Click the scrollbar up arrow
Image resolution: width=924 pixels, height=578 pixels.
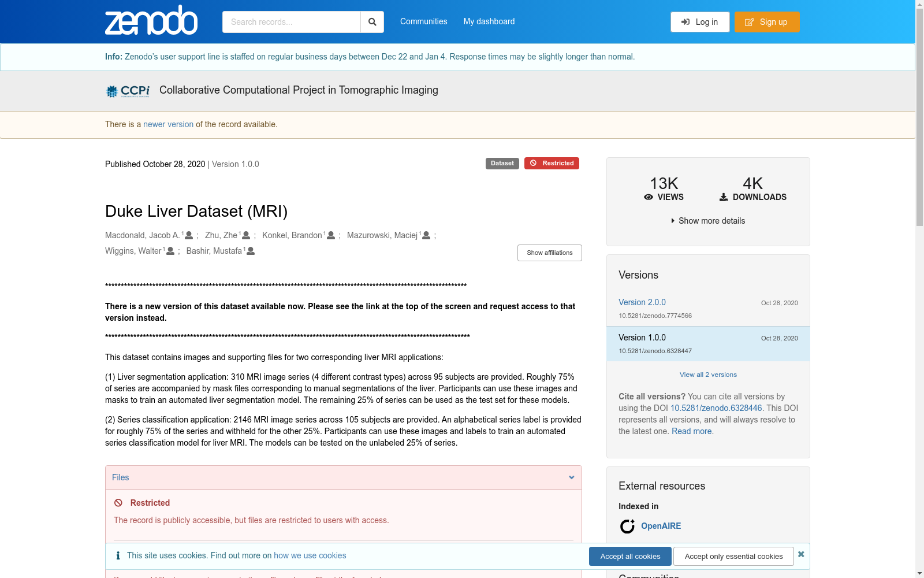919,4
